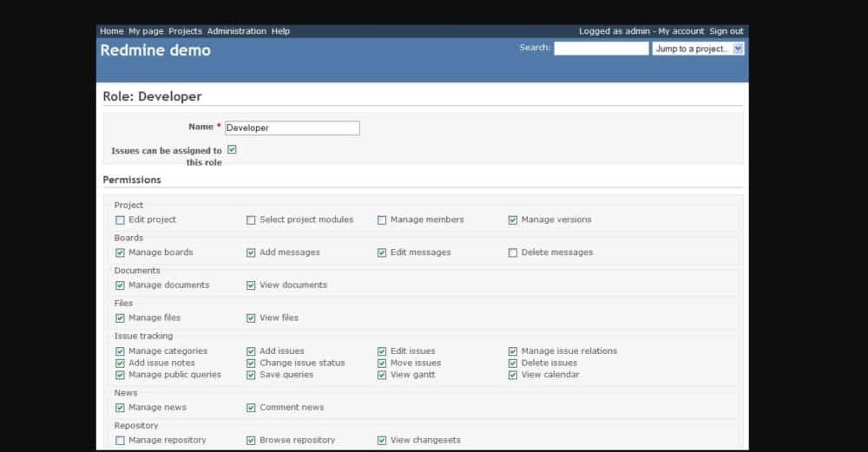
Task: Open the Help menu link
Action: tap(280, 31)
